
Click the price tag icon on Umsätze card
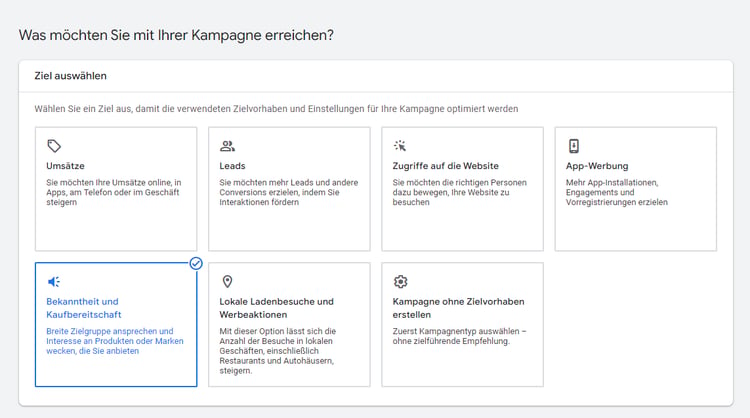(54, 146)
